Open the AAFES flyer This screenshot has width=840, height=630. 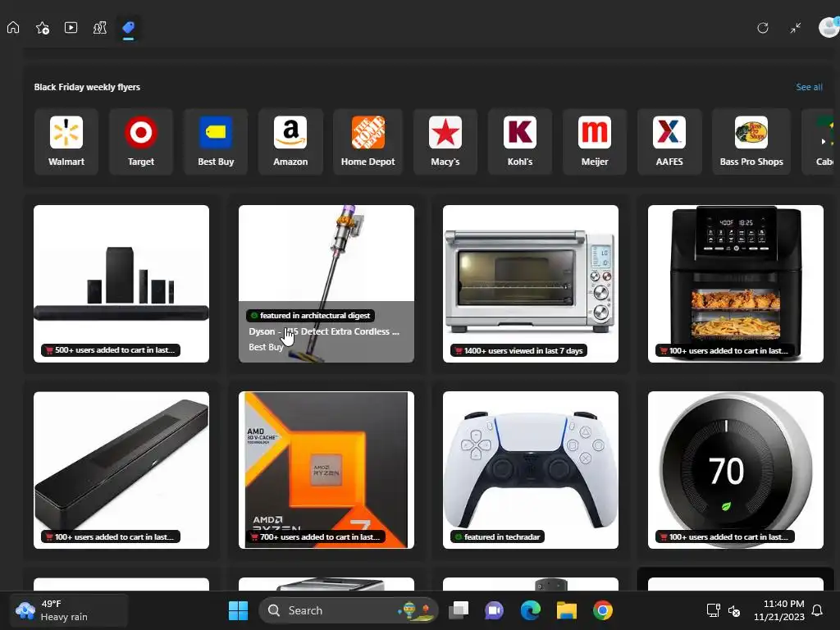pos(669,141)
